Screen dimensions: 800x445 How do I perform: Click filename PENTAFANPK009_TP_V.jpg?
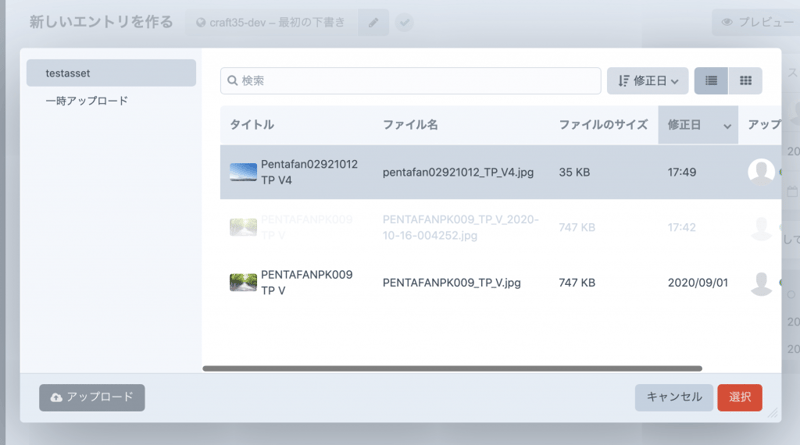pos(452,283)
